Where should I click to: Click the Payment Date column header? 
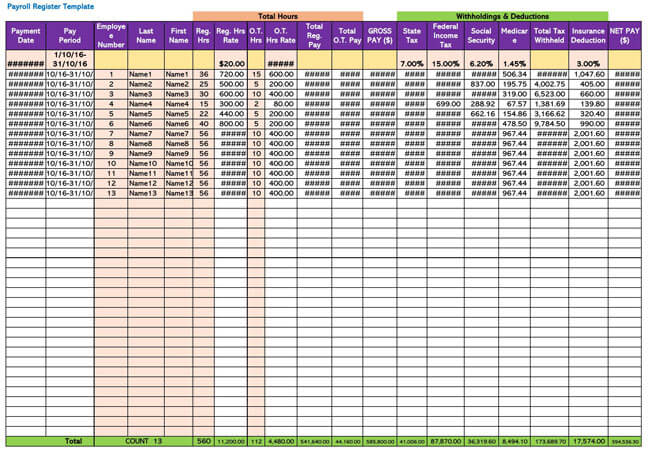(25, 35)
